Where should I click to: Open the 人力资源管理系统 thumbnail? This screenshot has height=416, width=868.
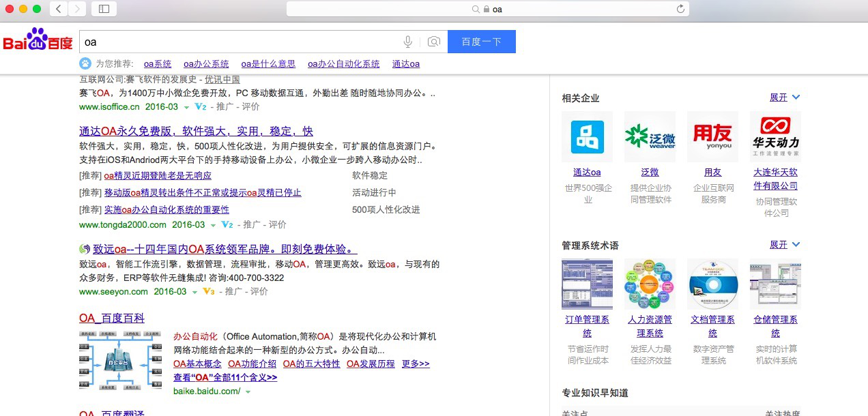click(x=650, y=284)
